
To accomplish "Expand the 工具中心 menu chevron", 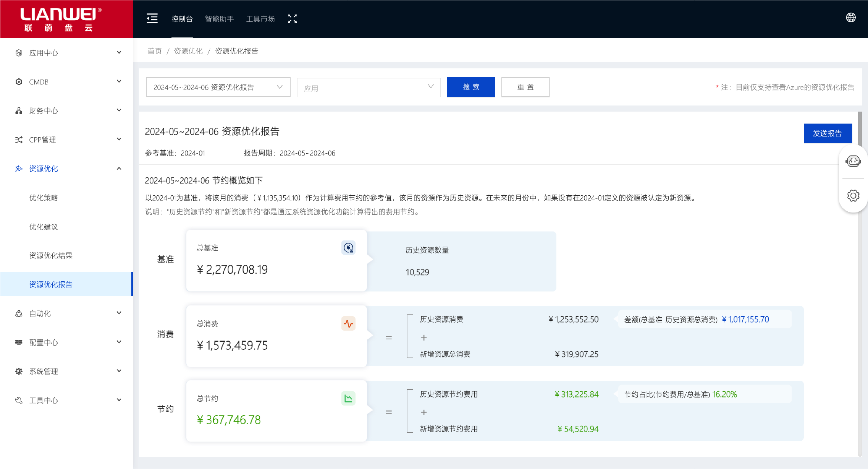I will pos(119,400).
